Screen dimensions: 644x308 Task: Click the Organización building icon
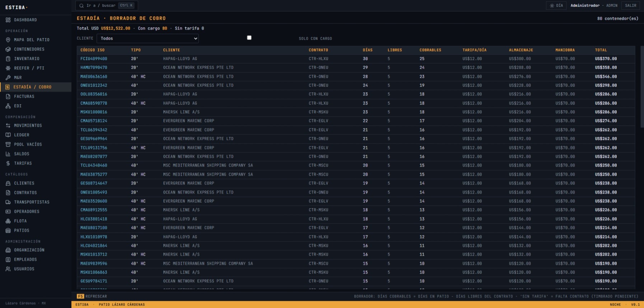(x=8, y=250)
